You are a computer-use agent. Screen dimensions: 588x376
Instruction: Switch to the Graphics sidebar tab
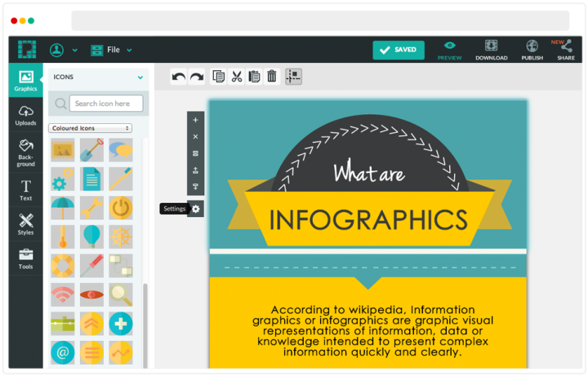pyautogui.click(x=25, y=81)
